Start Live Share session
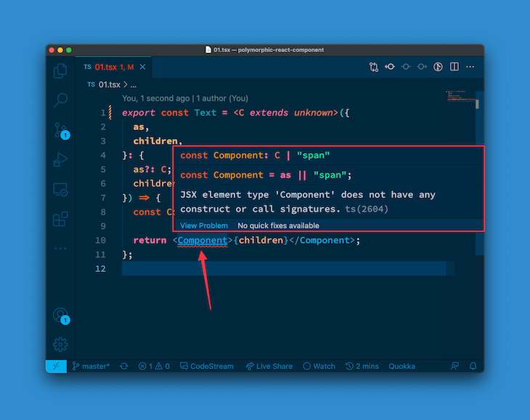The height and width of the screenshot is (420, 530). [269, 366]
